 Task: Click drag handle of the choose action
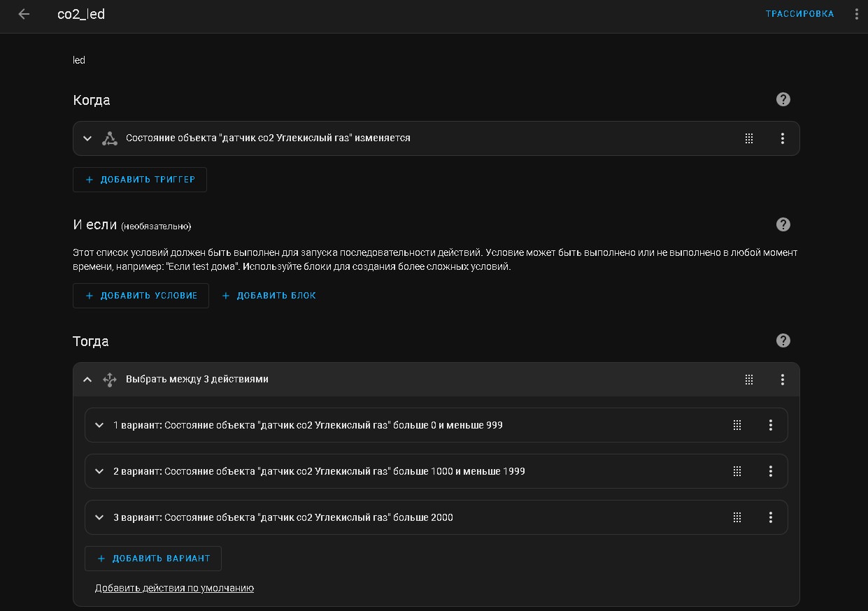click(x=749, y=380)
